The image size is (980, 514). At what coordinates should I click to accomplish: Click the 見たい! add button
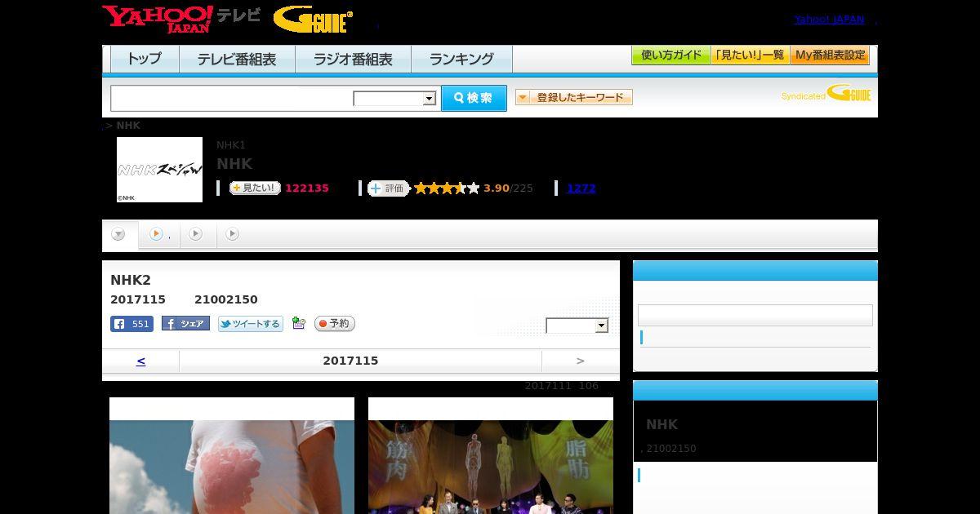(x=255, y=188)
